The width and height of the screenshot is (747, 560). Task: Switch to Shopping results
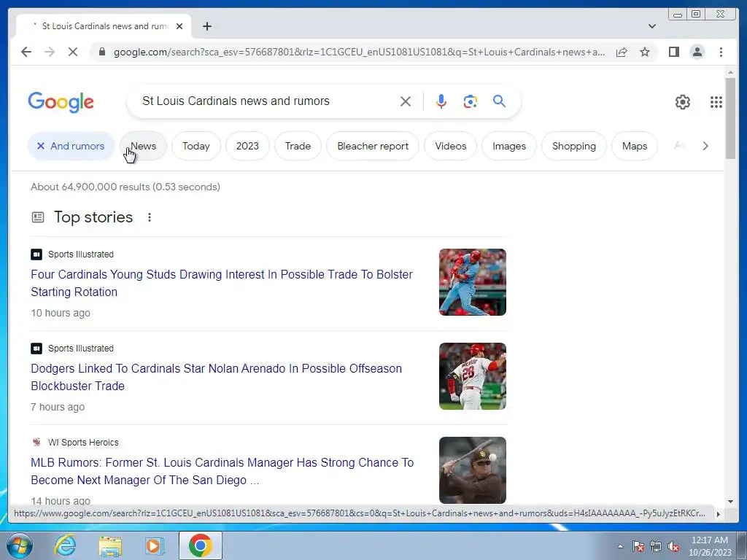coord(573,146)
